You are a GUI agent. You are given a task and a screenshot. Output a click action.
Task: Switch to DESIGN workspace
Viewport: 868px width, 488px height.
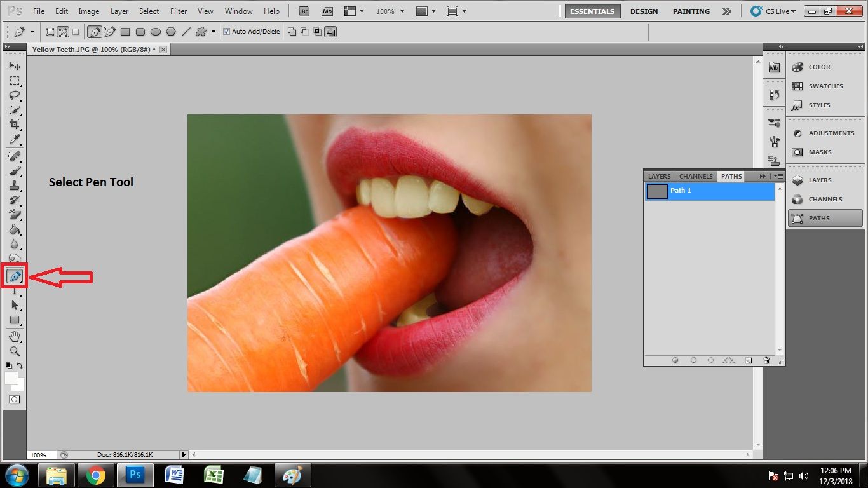(x=644, y=11)
